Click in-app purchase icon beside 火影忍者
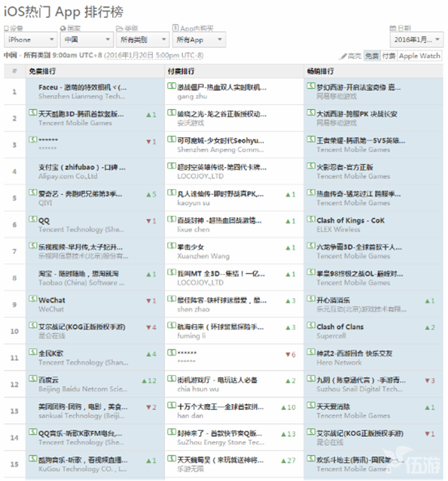The height and width of the screenshot is (481, 448). point(311,166)
